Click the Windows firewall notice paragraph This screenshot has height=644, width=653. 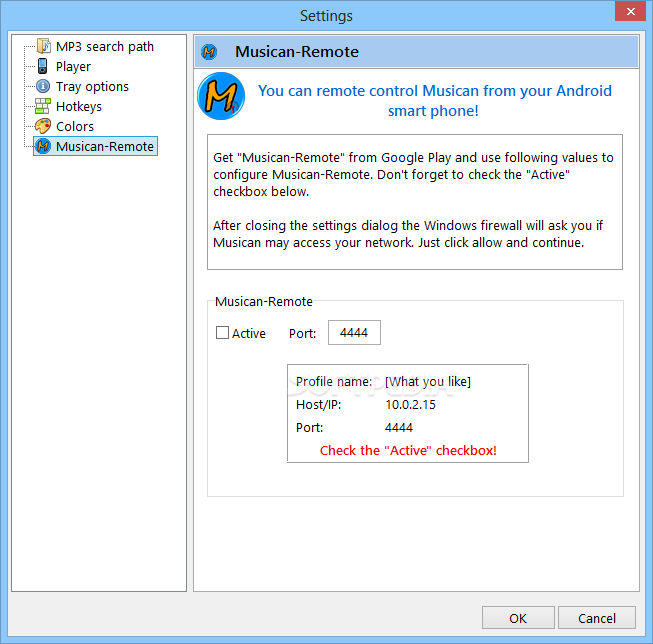(408, 234)
